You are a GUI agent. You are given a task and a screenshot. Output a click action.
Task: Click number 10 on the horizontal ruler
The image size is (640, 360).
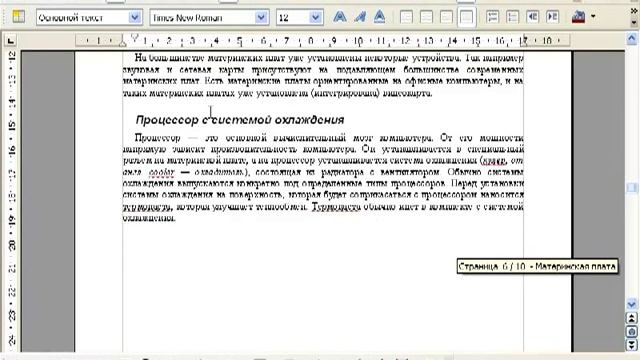tap(358, 41)
